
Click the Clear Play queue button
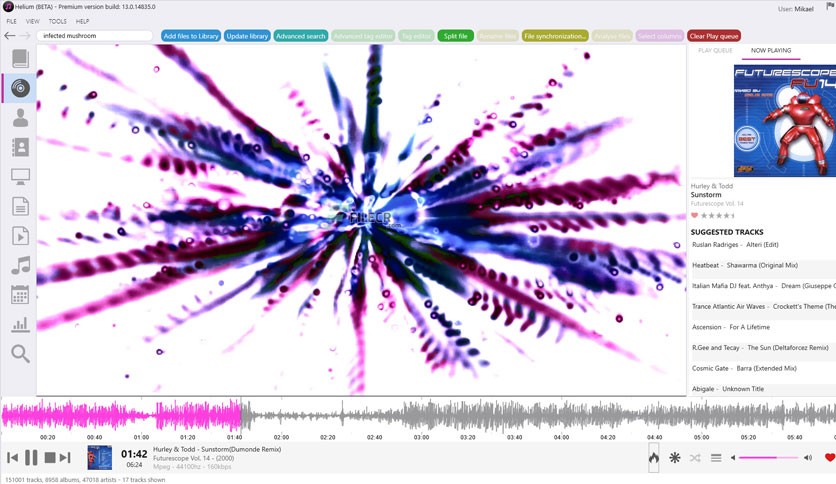pos(714,36)
